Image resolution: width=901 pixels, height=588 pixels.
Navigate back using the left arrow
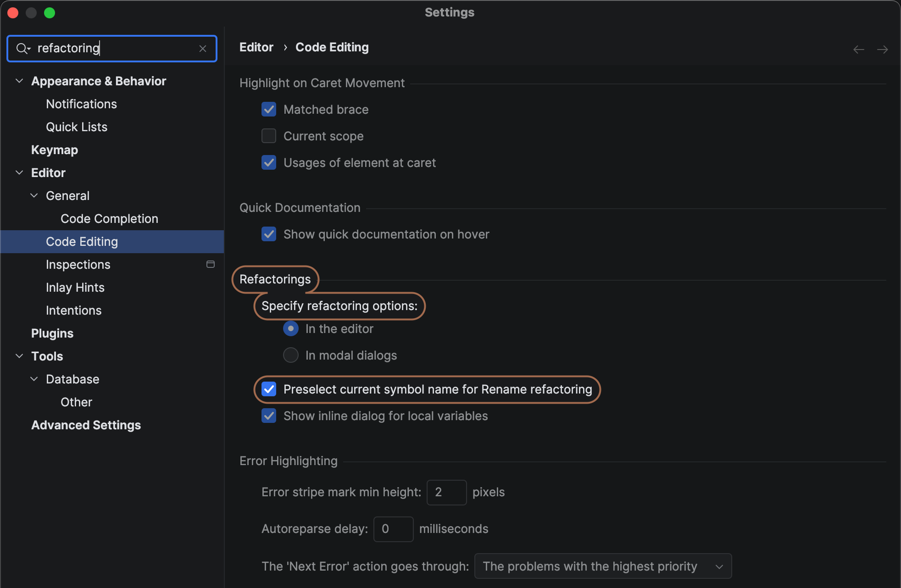859,49
